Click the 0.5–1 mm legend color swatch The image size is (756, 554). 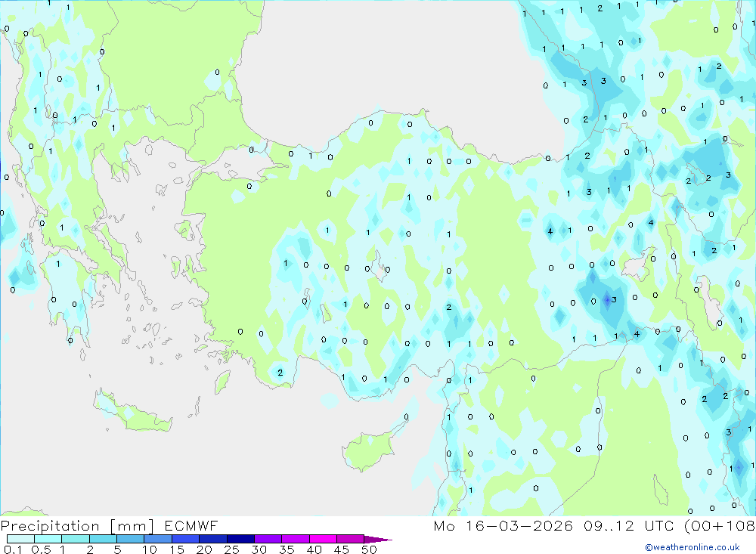tap(48, 539)
